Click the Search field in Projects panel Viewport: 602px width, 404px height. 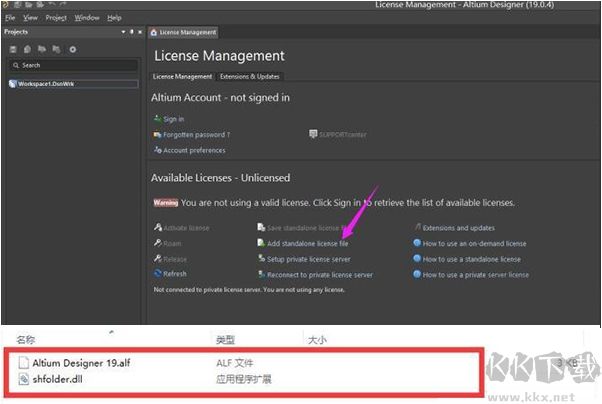pos(70,65)
